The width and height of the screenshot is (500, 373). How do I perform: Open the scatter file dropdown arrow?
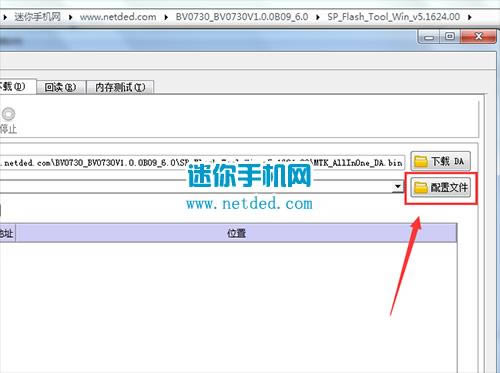coord(397,187)
